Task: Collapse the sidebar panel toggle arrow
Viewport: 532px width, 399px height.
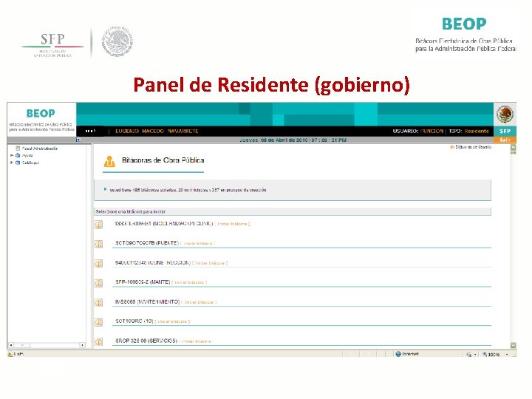Action: point(78,140)
